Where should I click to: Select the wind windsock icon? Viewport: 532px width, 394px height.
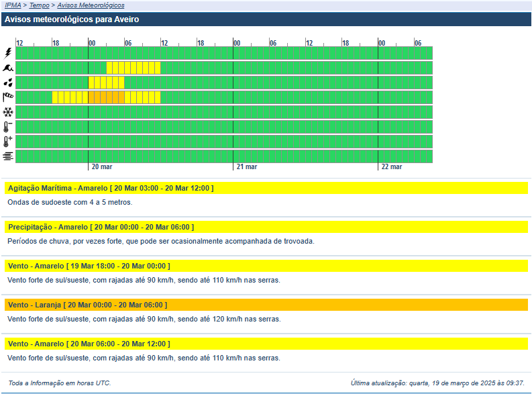click(x=8, y=97)
